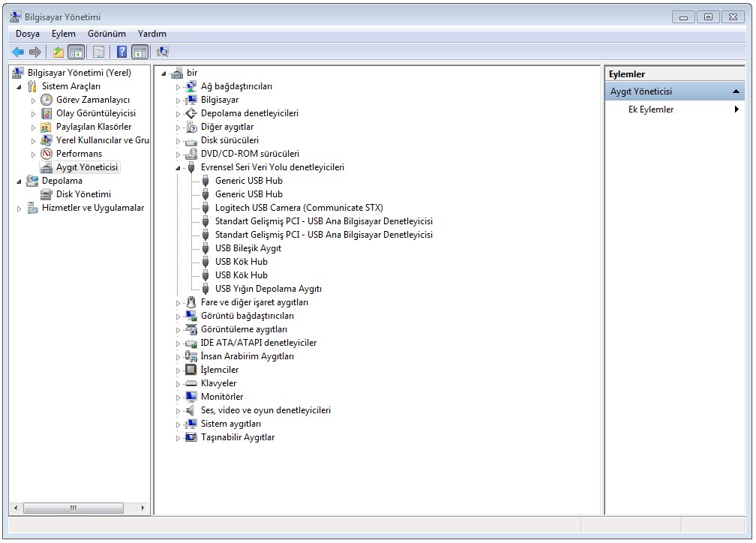This screenshot has height=543, width=756.
Task: Open the Eylem menu
Action: (x=64, y=34)
